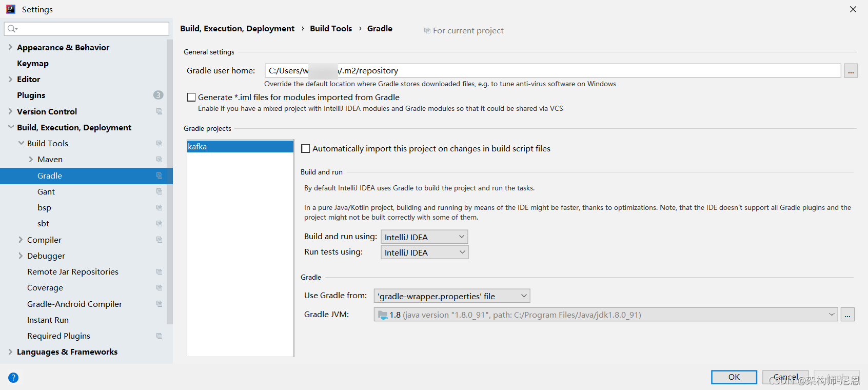Select Plugins in settings tree
The image size is (868, 390).
[31, 95]
